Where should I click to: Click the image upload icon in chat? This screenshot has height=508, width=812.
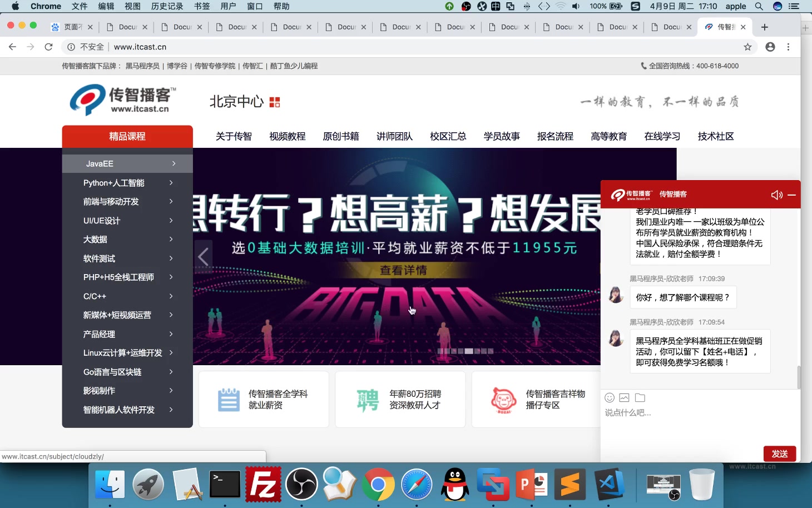tap(625, 397)
